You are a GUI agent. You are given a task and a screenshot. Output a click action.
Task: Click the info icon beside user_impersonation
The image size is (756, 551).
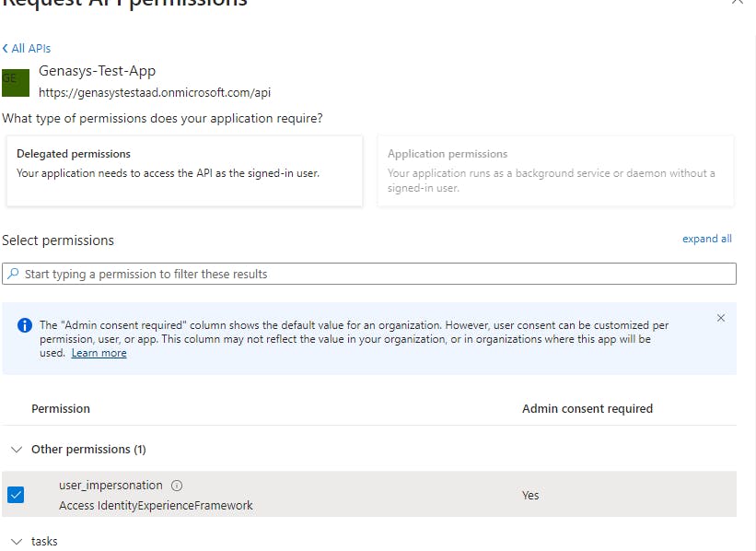(177, 486)
